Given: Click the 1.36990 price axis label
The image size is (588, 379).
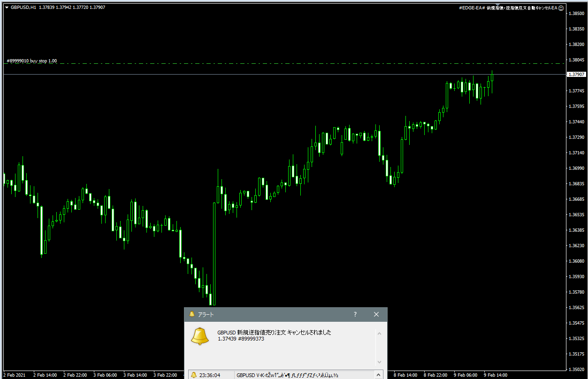Looking at the screenshot, I should coord(576,168).
